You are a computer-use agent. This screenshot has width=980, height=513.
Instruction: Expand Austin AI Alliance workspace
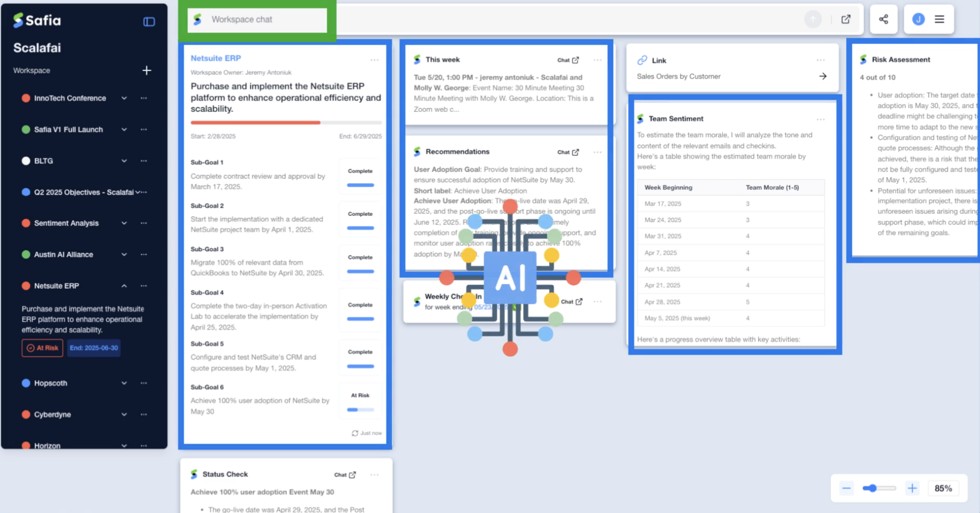(x=124, y=254)
